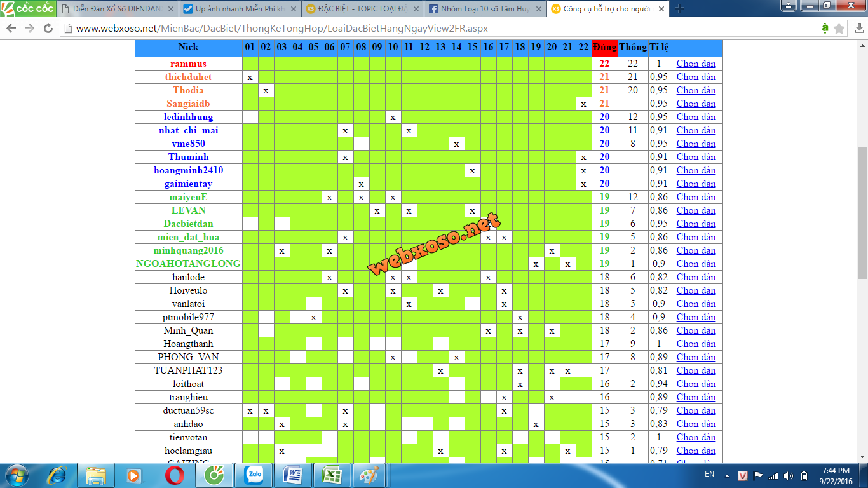Open Zalo from the taskbar

[254, 475]
